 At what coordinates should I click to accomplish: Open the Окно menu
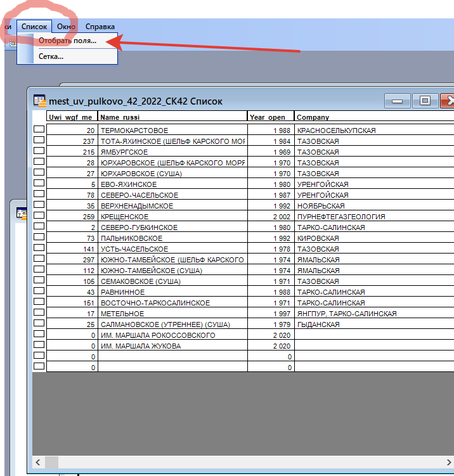[66, 27]
